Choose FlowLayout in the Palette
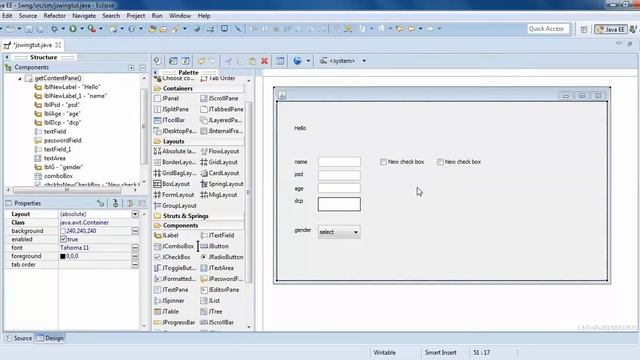 click(220, 151)
